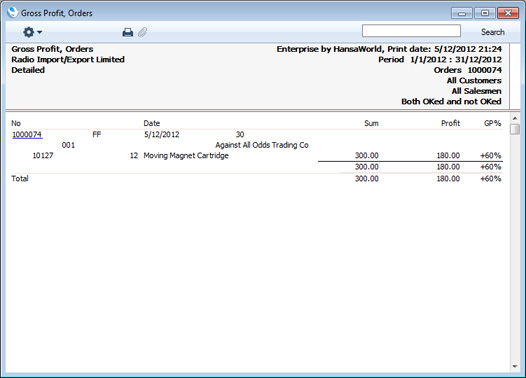Minimize the Gross Profit window

coord(462,13)
